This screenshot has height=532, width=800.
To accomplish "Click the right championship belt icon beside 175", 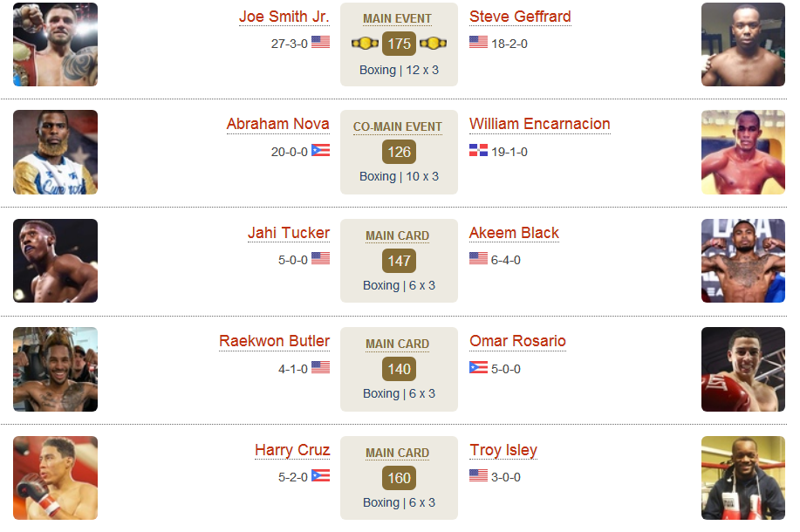I will (434, 44).
